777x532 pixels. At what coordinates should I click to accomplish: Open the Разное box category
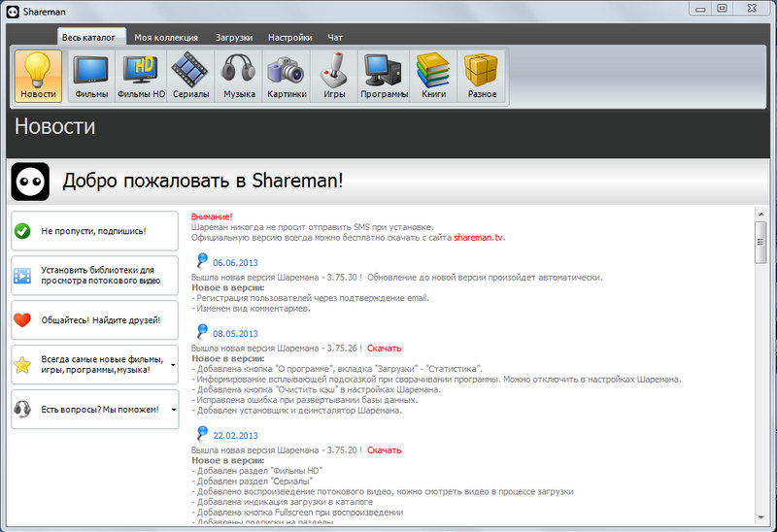coord(482,76)
